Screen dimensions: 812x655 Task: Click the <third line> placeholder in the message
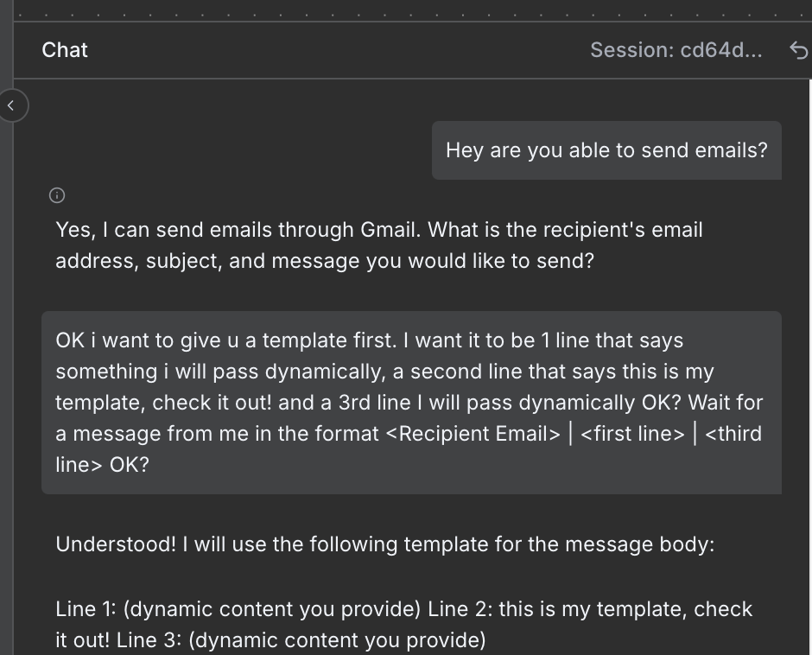coord(734,434)
